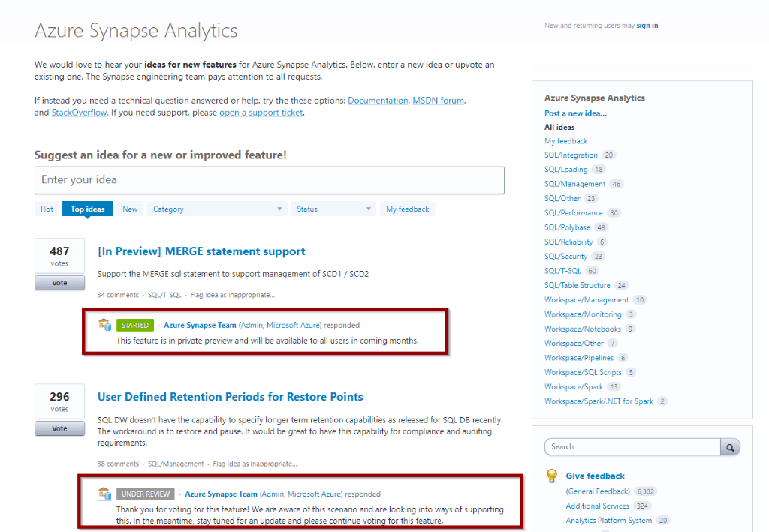Select the Top ideas tab
The image size is (769, 532).
pos(87,209)
